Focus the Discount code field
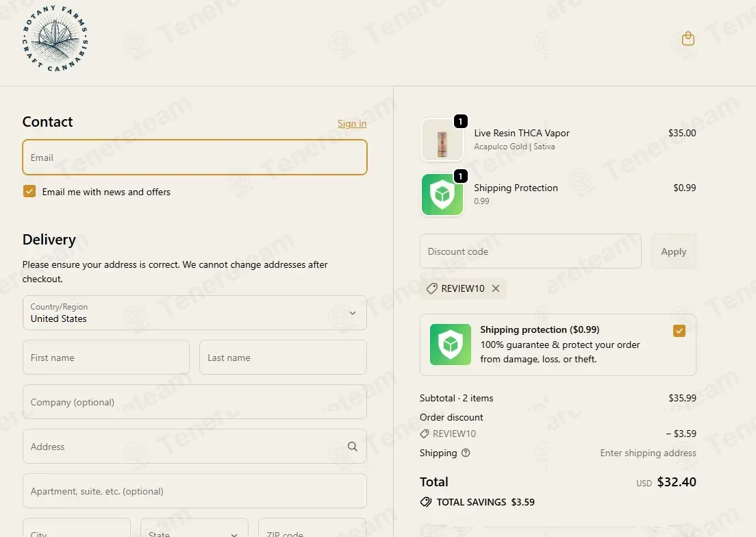This screenshot has width=756, height=537. click(530, 251)
